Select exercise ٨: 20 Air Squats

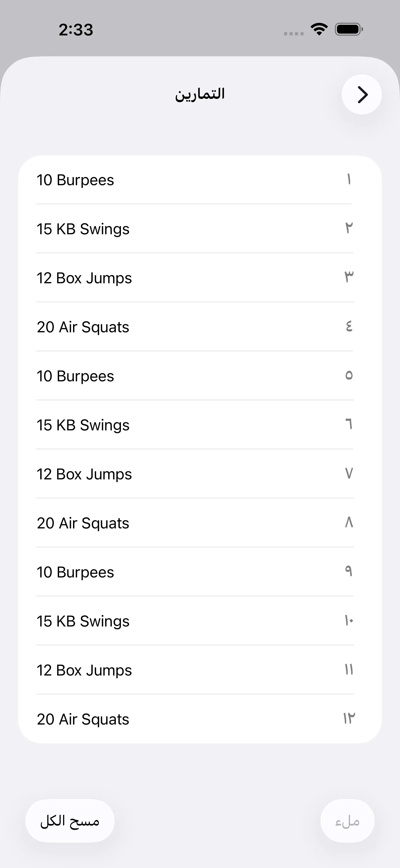tap(200, 523)
